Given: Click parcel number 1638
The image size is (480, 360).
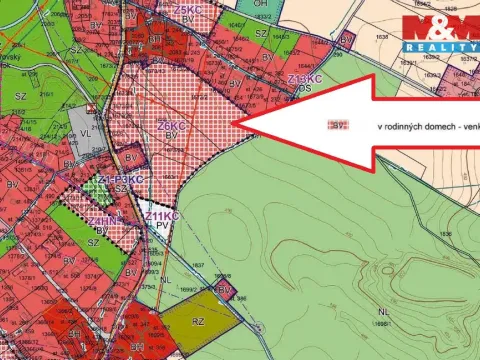Looking at the screenshot, I should pos(382,37).
